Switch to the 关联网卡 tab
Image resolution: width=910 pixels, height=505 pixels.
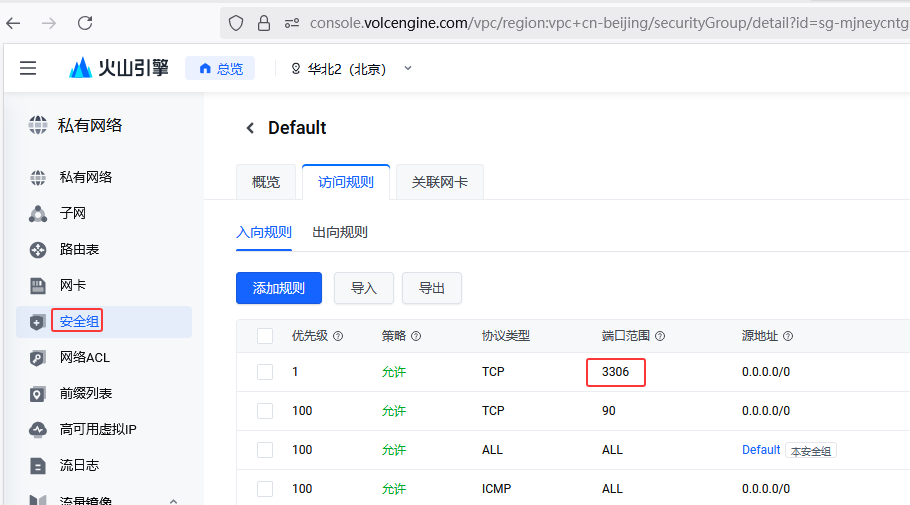tap(439, 182)
